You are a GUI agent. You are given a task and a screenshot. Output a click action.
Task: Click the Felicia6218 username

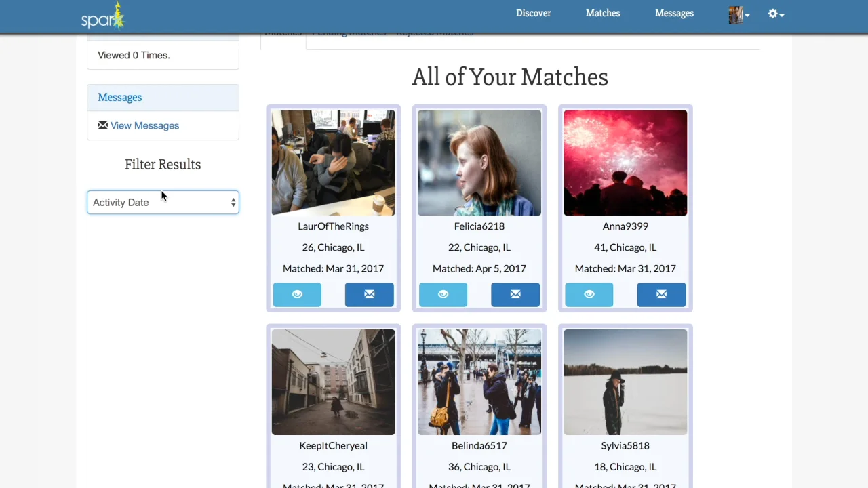click(479, 226)
